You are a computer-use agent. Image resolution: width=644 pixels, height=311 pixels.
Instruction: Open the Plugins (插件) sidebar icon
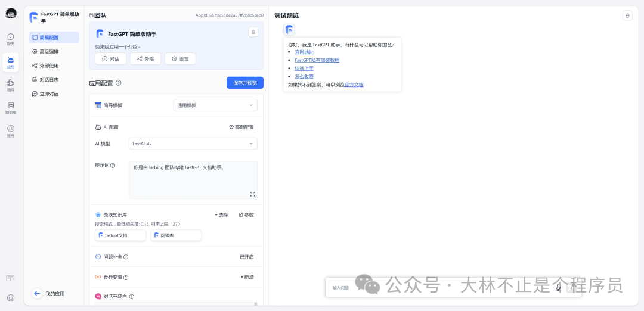(x=11, y=85)
